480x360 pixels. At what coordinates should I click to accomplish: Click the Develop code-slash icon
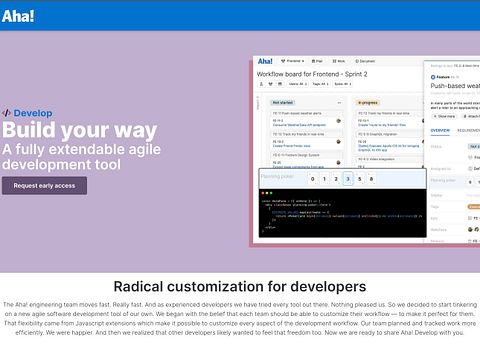tap(6, 113)
